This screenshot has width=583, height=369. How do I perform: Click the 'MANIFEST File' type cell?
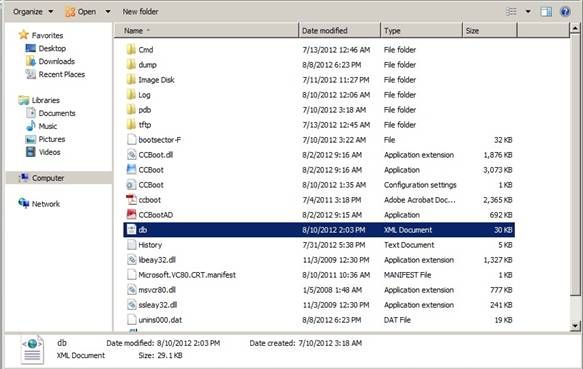pos(408,275)
